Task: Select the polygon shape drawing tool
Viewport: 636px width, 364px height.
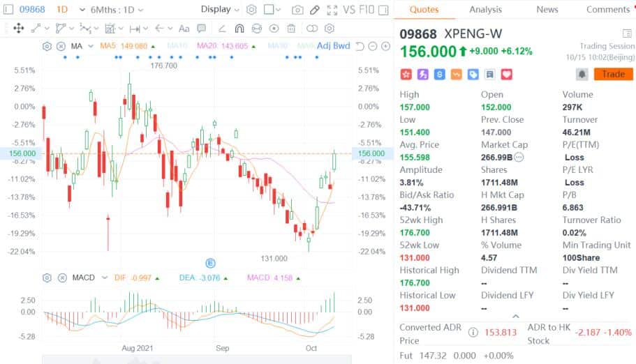Action: tap(61, 29)
